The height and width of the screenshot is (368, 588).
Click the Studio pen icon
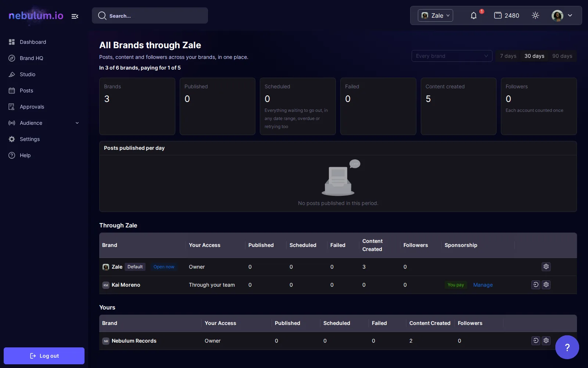[12, 74]
